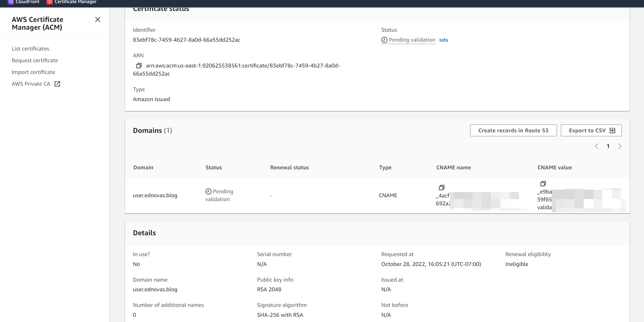The height and width of the screenshot is (322, 644).
Task: Click the CloudFront service icon in top bar
Action: [10, 2]
